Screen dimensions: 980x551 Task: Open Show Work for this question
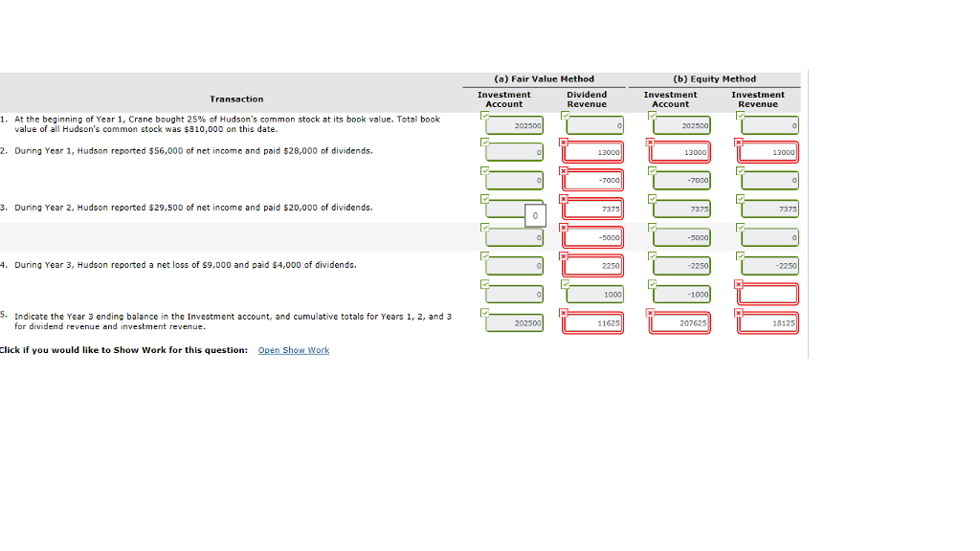[293, 350]
